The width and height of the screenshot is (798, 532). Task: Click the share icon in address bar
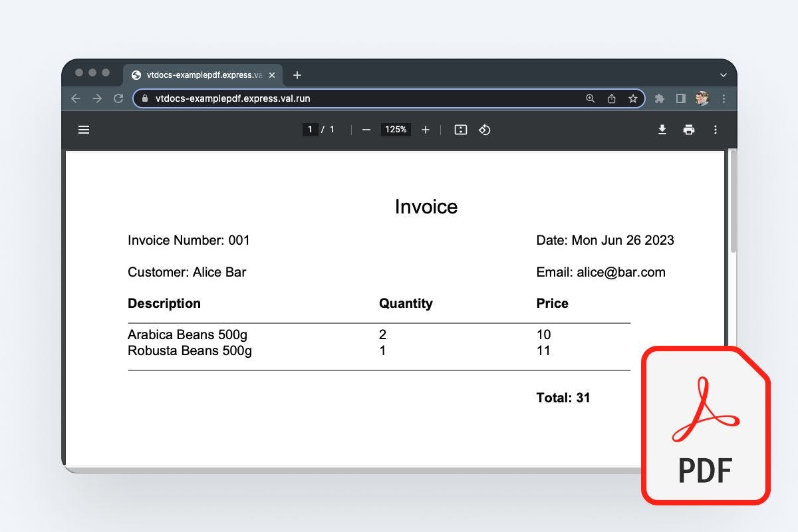click(x=612, y=98)
